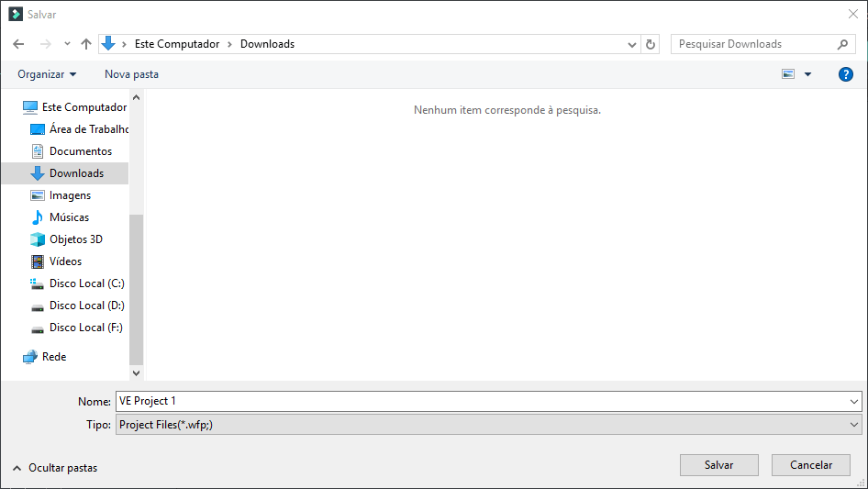Image resolution: width=868 pixels, height=489 pixels.
Task: Select Este Computador in the navigation tree
Action: 84,107
